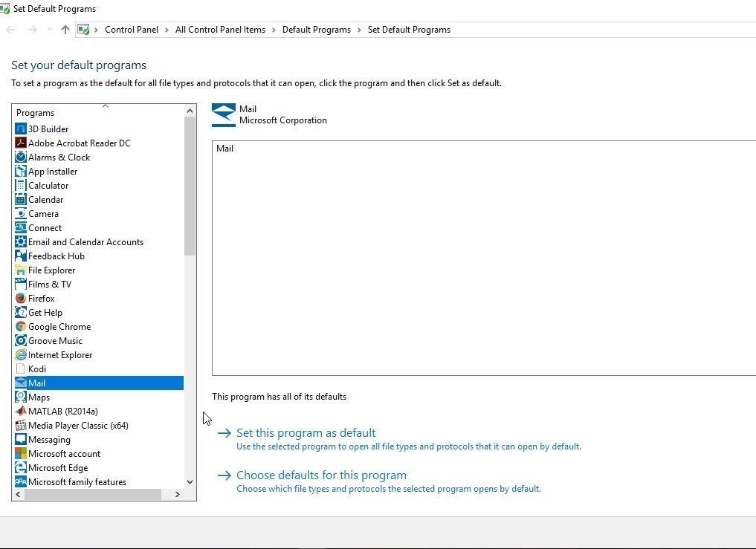Click the Internet Explorer icon
The height and width of the screenshot is (549, 756).
coord(20,355)
